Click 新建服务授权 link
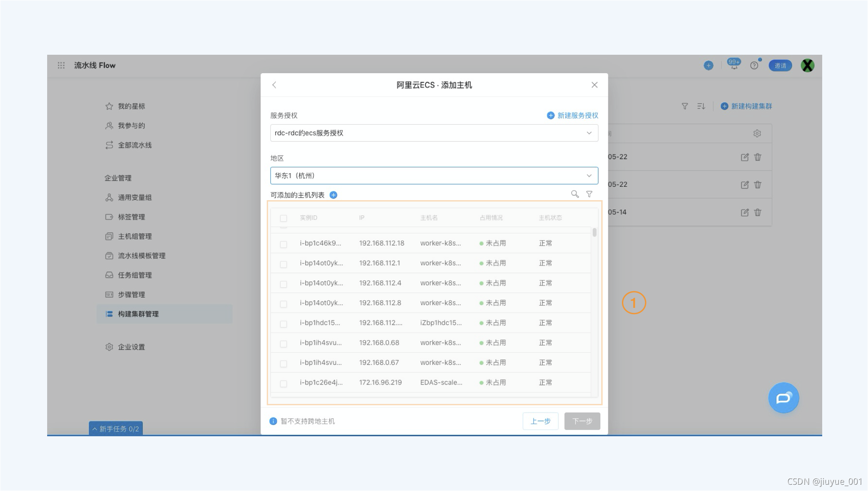The height and width of the screenshot is (491, 868). pyautogui.click(x=573, y=115)
